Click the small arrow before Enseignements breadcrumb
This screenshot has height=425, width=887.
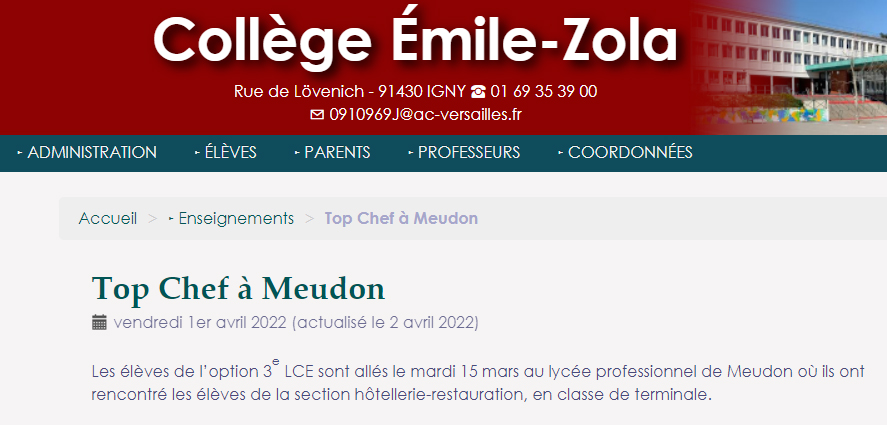[171, 218]
